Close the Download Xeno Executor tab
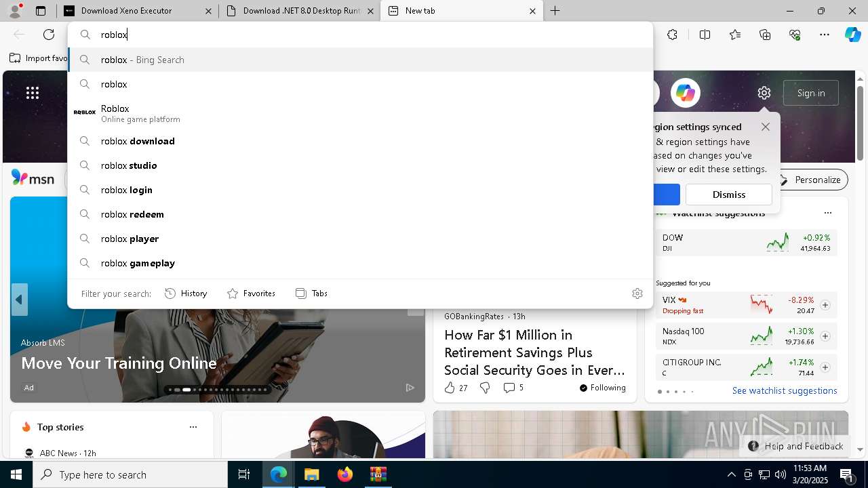 coord(208,11)
